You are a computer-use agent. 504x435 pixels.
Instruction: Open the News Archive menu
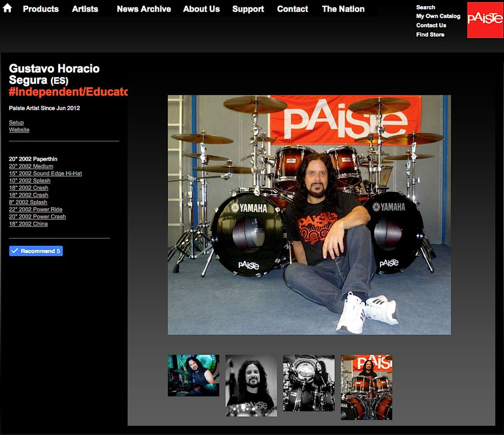click(144, 9)
